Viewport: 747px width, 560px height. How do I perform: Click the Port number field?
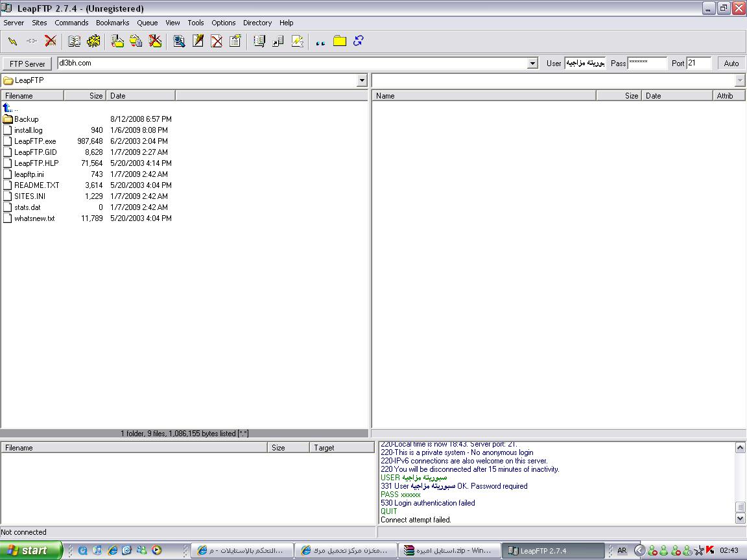click(x=699, y=64)
